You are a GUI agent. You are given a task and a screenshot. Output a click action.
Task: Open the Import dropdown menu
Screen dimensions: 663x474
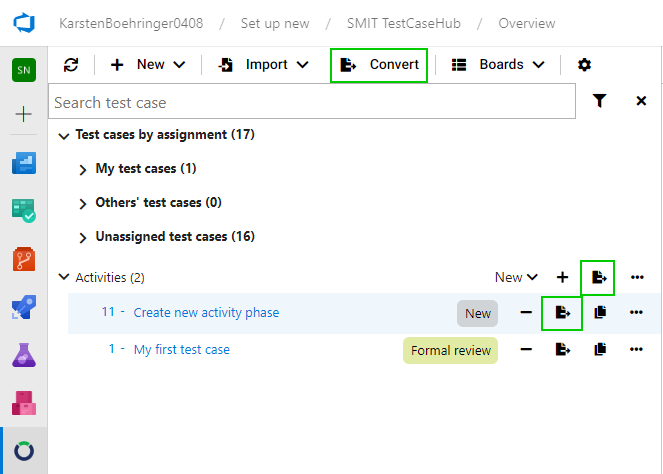(x=265, y=65)
